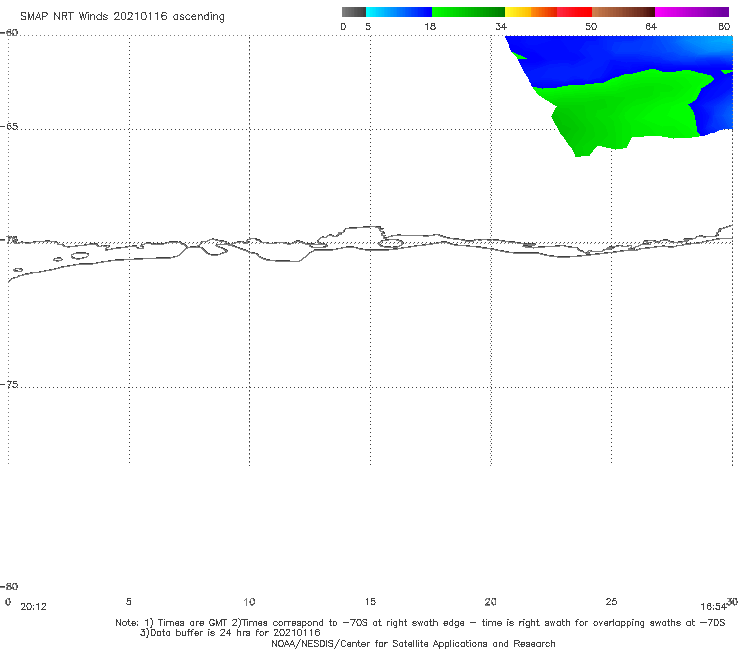Click the color bar label 64
Screen dimensions: 740x650
point(651,26)
